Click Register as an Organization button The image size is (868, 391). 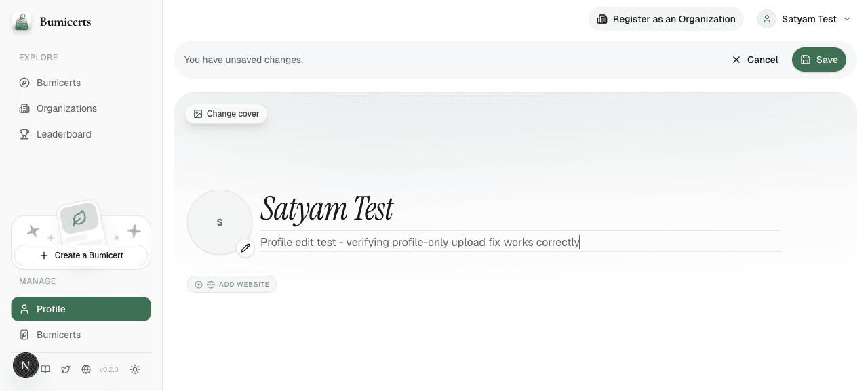[666, 19]
